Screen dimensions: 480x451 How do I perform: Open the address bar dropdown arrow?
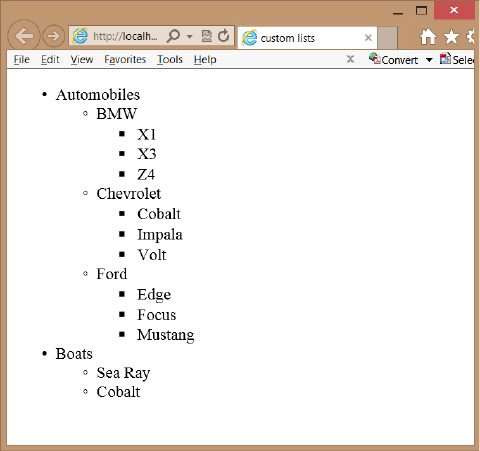coord(190,36)
